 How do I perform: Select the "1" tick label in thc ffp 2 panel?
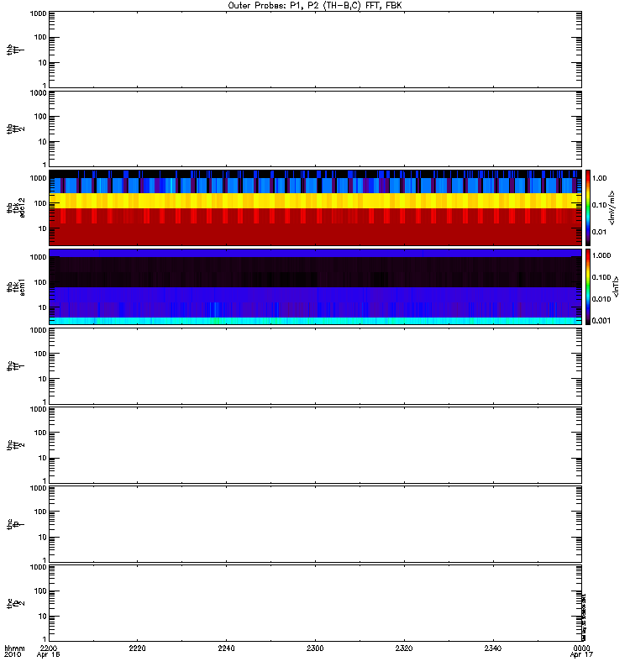tap(45, 639)
